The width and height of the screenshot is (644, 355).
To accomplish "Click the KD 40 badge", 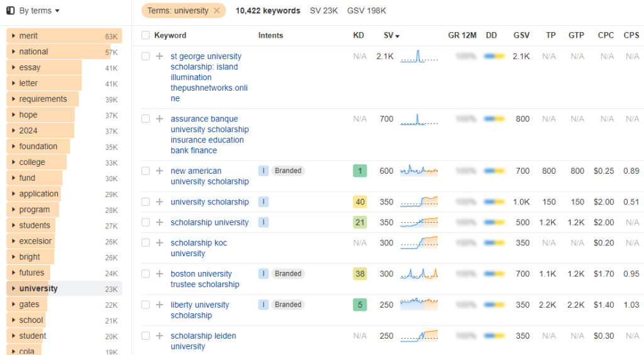I will [360, 202].
